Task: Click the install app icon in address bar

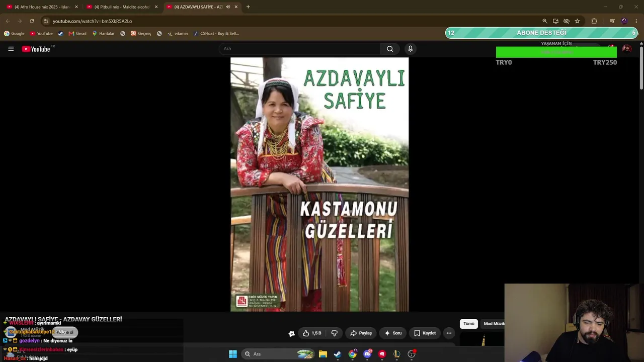Action: (555, 21)
